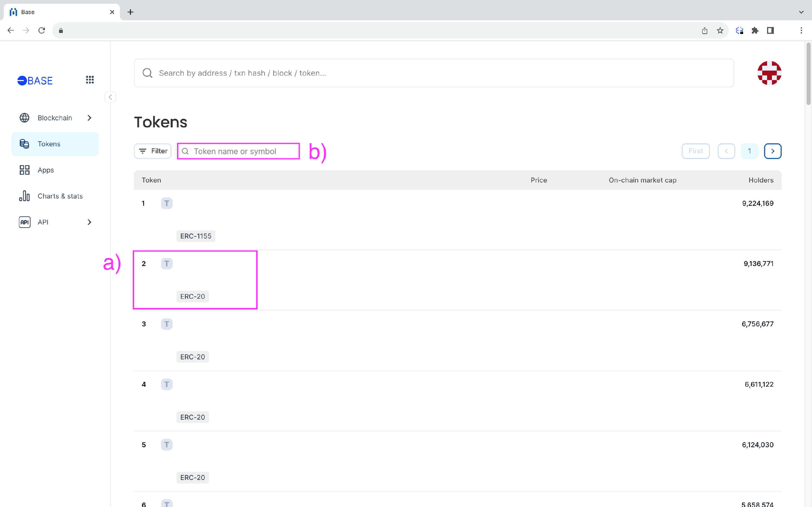Toggle the browser side panel icon
The width and height of the screenshot is (812, 507).
(x=770, y=31)
